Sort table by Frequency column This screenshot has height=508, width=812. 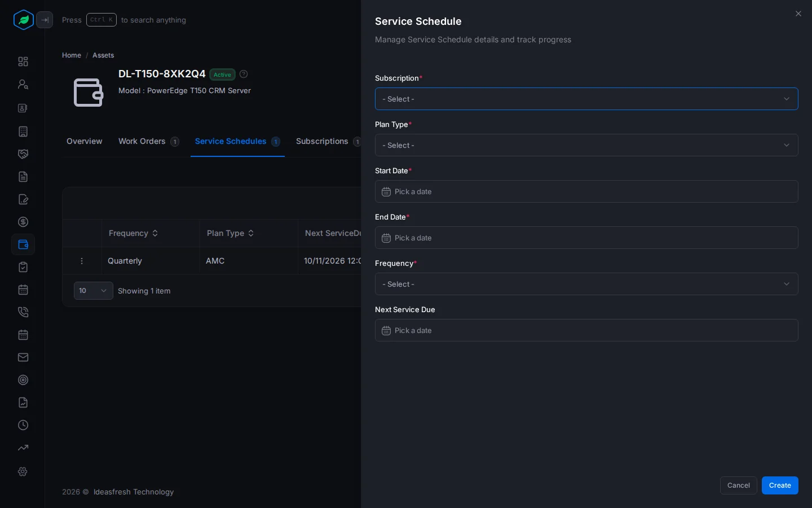tap(133, 233)
